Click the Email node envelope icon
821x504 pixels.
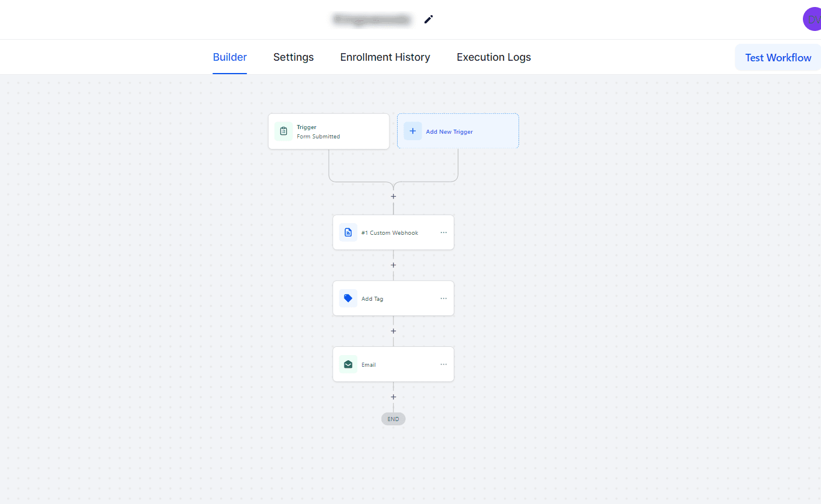click(x=348, y=364)
